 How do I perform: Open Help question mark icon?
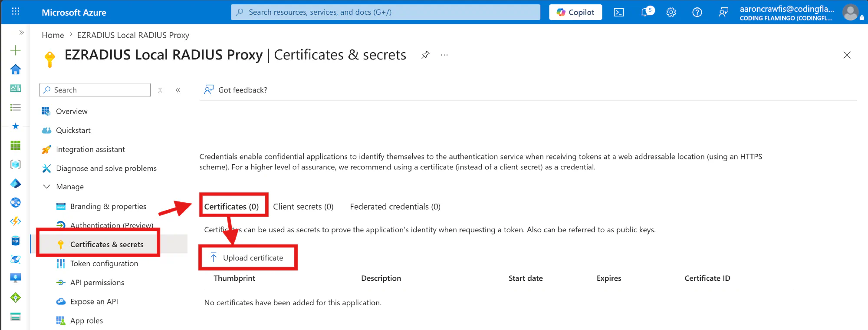[697, 12]
